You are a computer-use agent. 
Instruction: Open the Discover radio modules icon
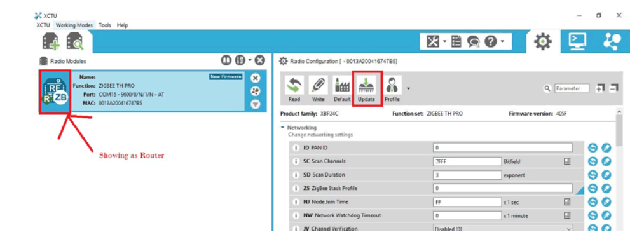pyautogui.click(x=75, y=41)
